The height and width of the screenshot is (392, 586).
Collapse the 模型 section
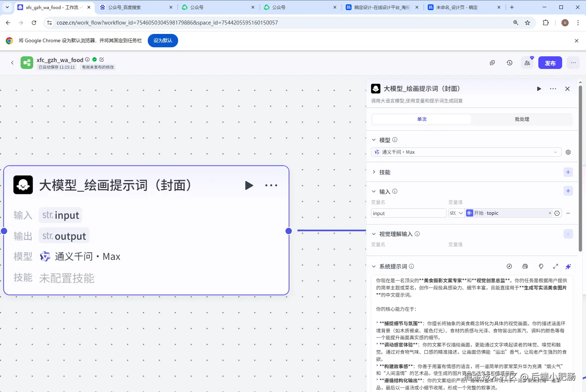pyautogui.click(x=374, y=140)
